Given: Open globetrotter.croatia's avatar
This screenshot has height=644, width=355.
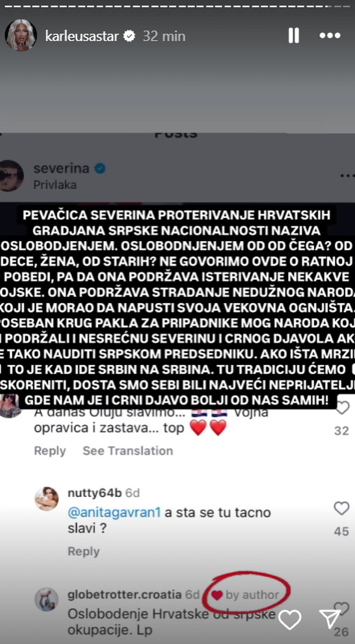Looking at the screenshot, I should 47,599.
